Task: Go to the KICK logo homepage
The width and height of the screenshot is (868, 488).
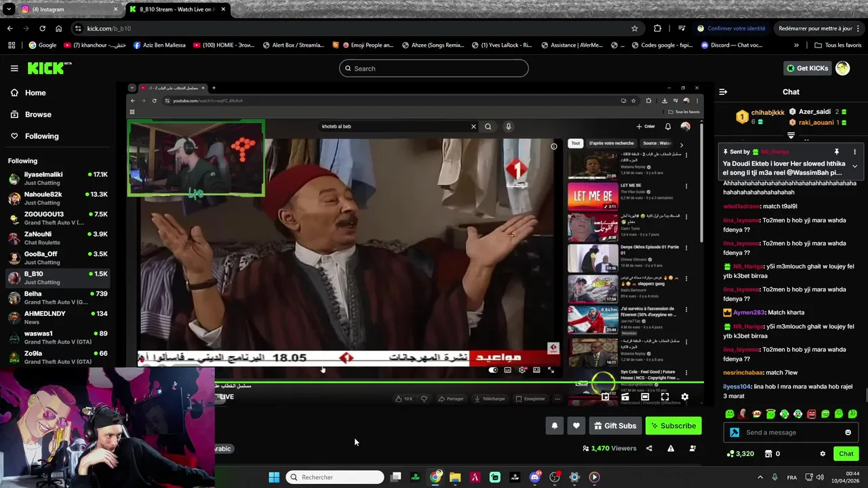Action: pyautogui.click(x=49, y=68)
